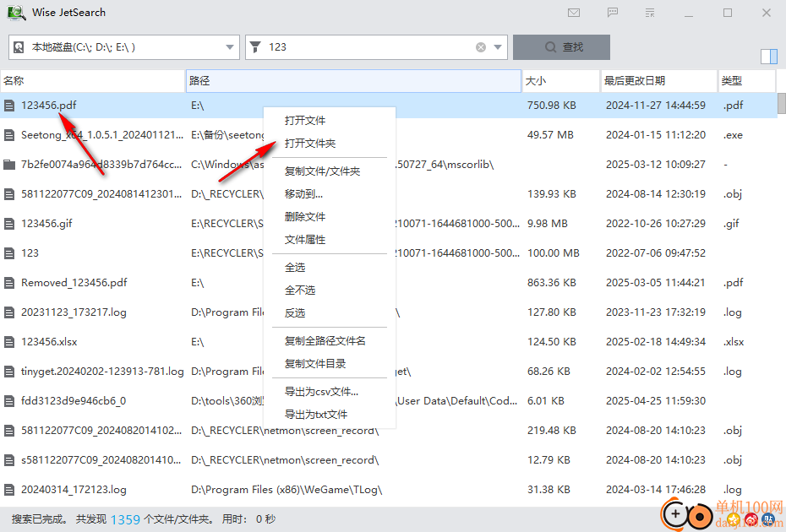Open the chat message bubble icon
Image resolution: width=786 pixels, height=532 pixels.
(x=613, y=13)
